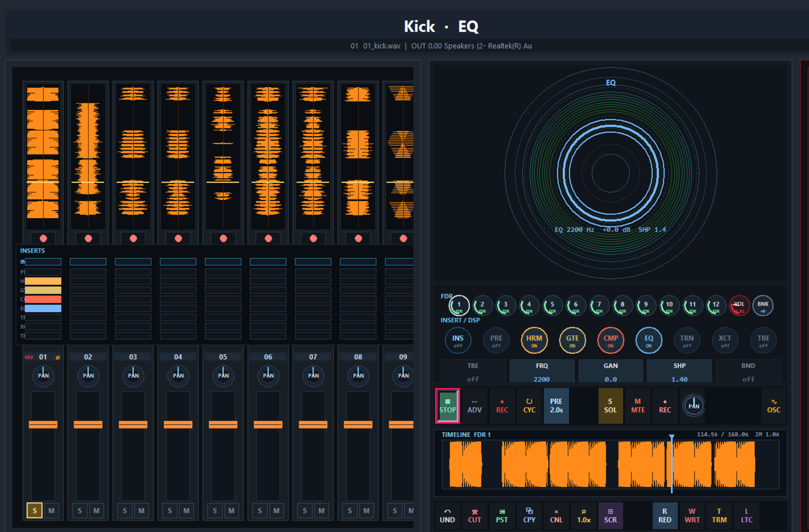Click the EQ circular ring display
Image resolution: width=809 pixels, height=532 pixels.
(610, 173)
